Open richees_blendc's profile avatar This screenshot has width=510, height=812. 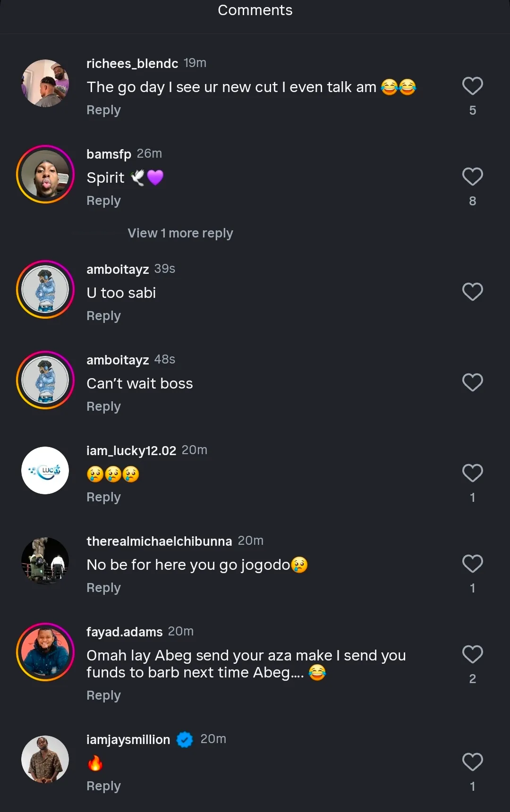(x=45, y=84)
